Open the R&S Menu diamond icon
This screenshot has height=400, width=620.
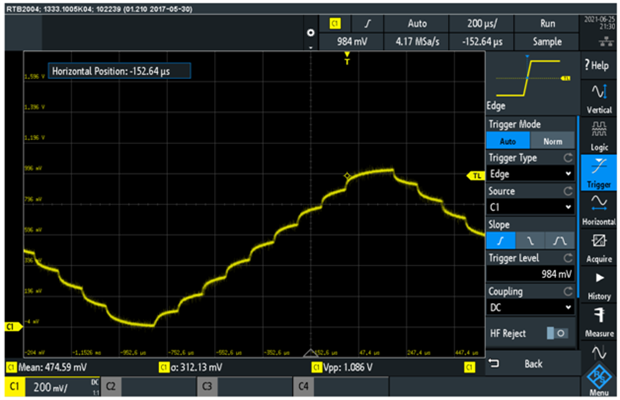point(599,379)
